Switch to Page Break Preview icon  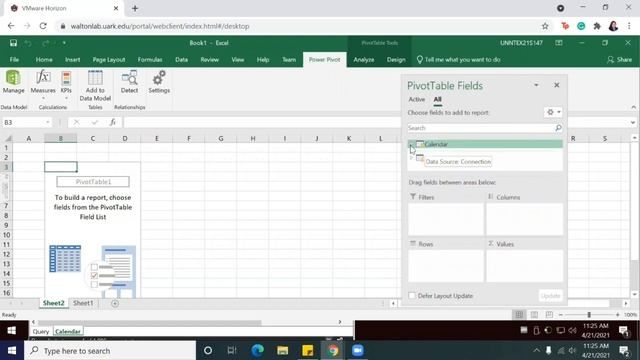point(549,315)
